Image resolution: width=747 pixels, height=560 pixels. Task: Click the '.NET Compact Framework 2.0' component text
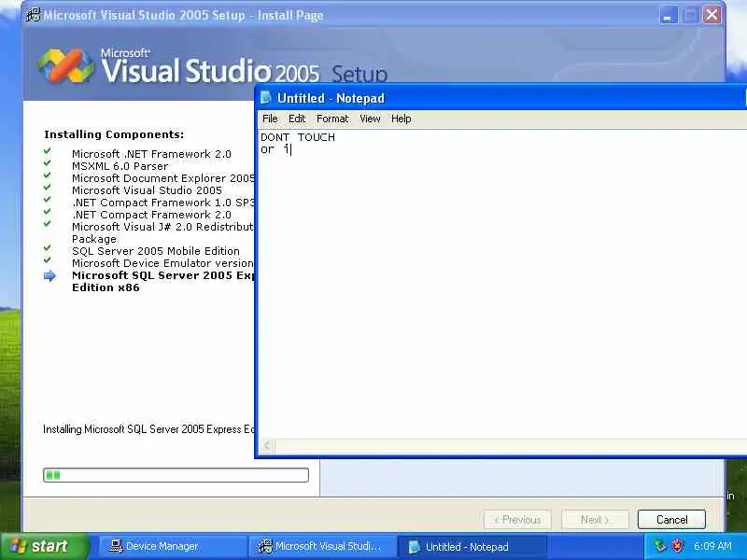[x=151, y=215]
